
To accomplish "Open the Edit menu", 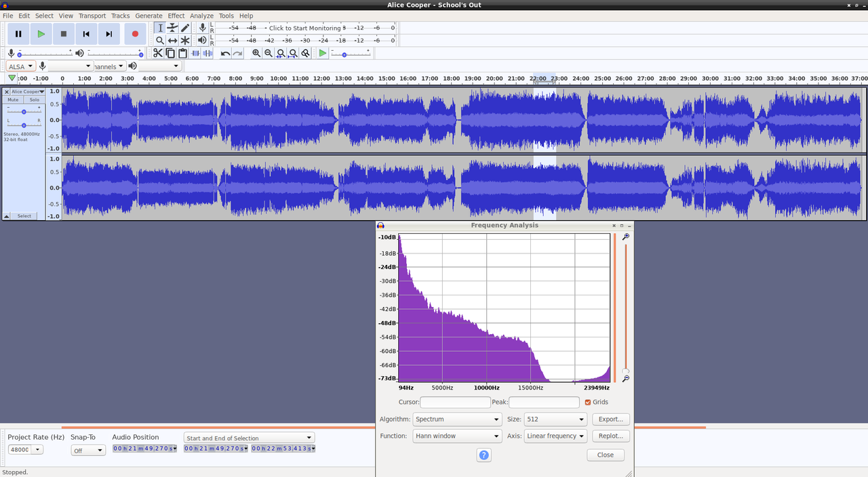I will pyautogui.click(x=24, y=16).
